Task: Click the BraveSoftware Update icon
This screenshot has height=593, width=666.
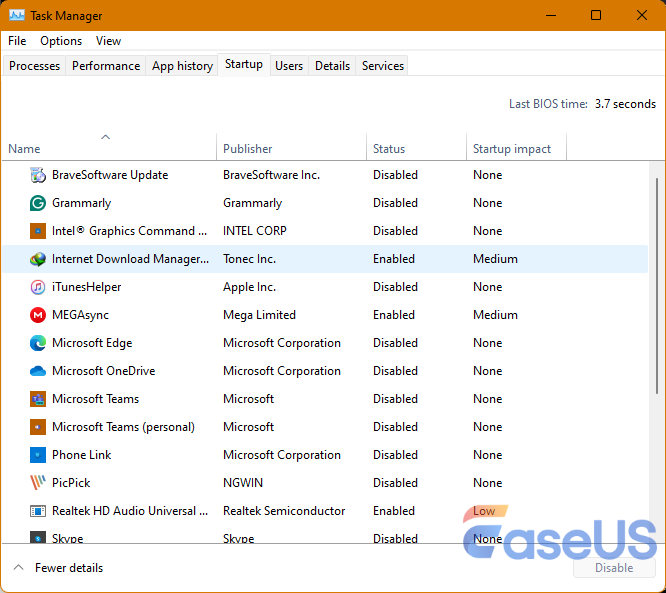Action: (38, 175)
